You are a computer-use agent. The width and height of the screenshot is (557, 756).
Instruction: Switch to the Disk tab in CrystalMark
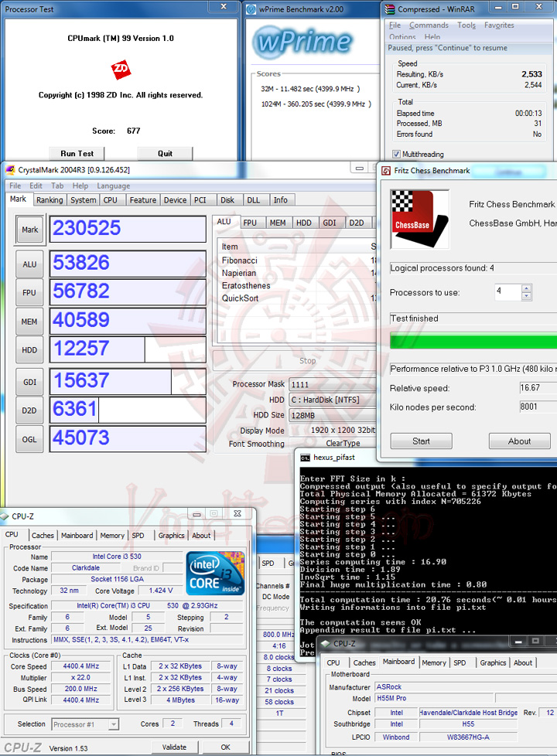click(x=227, y=200)
